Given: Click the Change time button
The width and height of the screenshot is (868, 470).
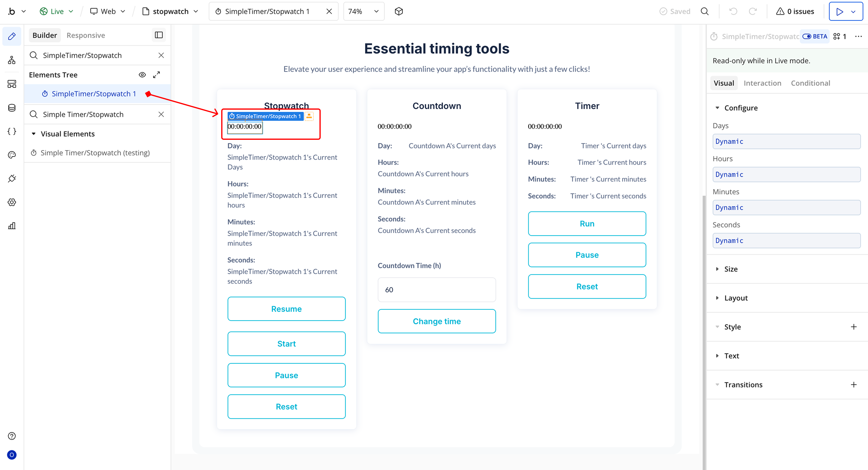Looking at the screenshot, I should 436,321.
